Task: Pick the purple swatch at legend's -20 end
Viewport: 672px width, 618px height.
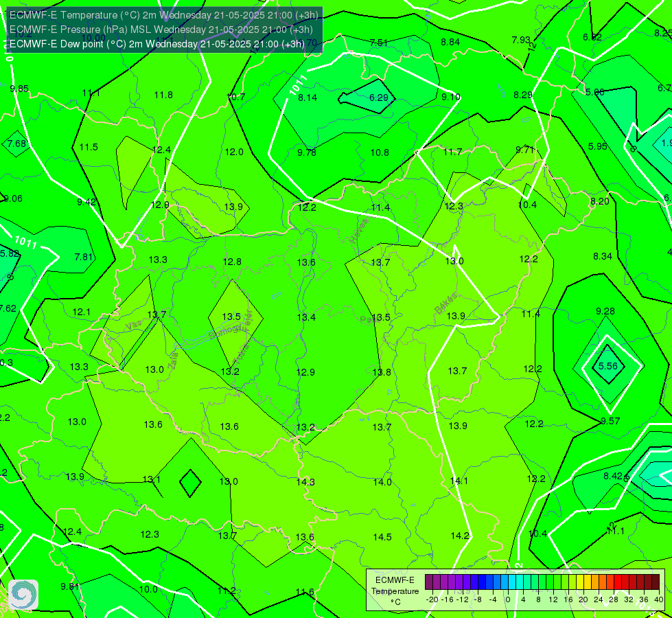Action: pyautogui.click(x=429, y=582)
